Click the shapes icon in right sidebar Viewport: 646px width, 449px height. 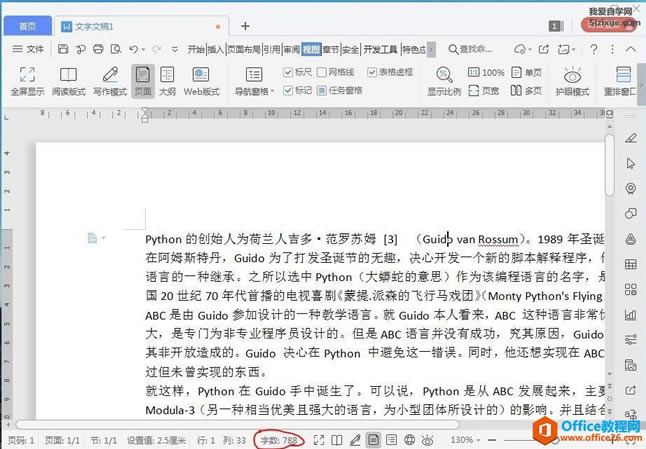pos(630,213)
